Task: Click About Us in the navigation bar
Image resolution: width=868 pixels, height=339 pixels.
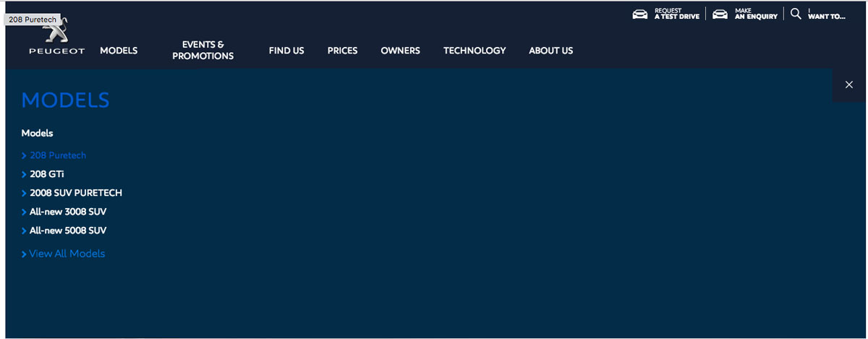Action: click(x=550, y=51)
